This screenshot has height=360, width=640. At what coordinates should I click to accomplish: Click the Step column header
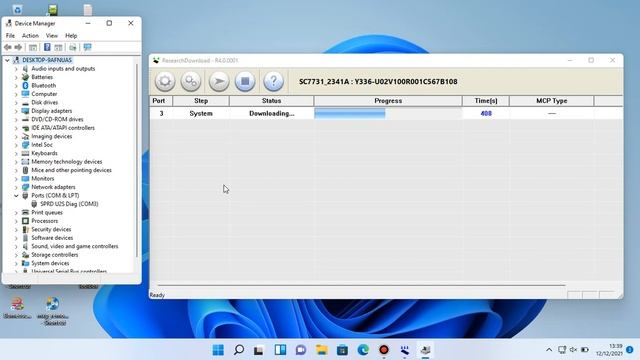tap(201, 101)
